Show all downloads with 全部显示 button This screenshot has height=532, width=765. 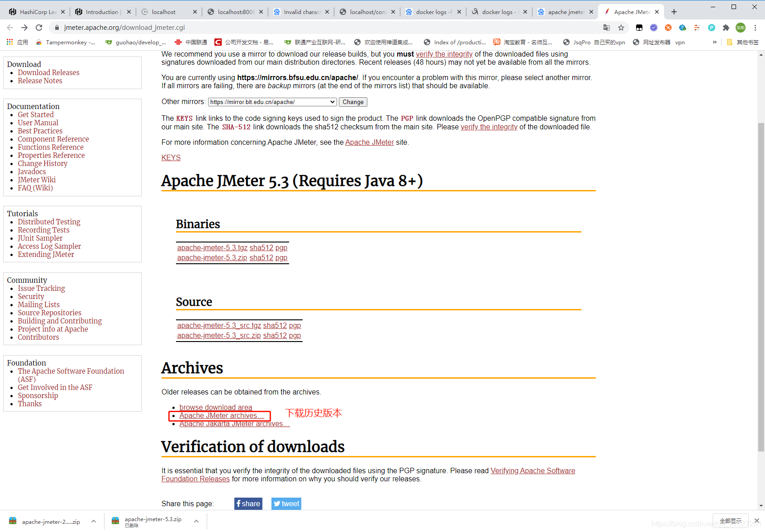731,521
